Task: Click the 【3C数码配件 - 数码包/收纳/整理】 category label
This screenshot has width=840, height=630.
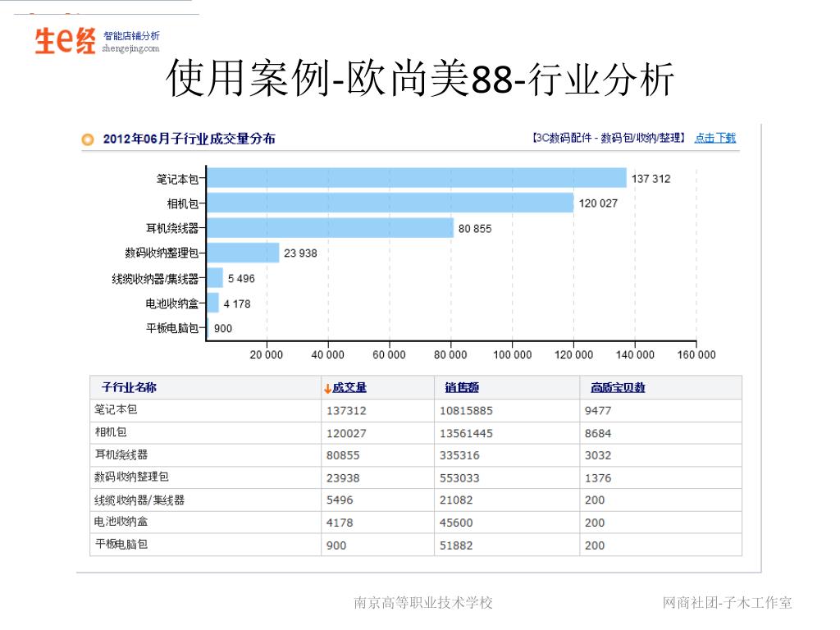Action: pyautogui.click(x=608, y=138)
